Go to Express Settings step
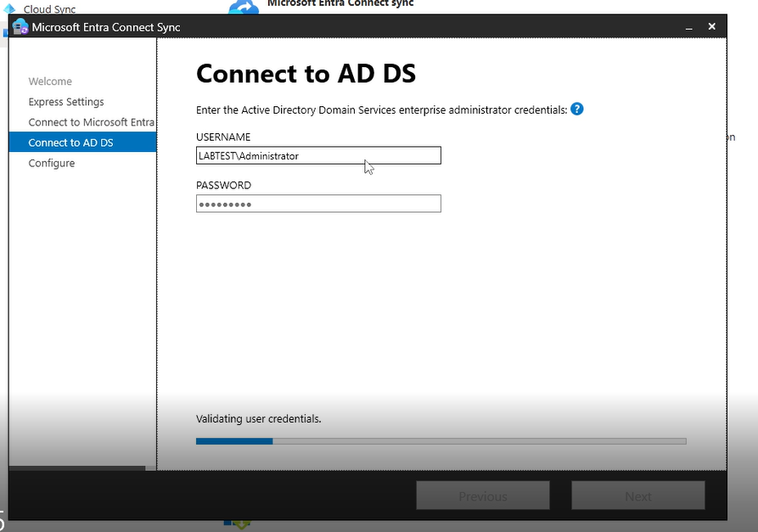 (x=66, y=102)
